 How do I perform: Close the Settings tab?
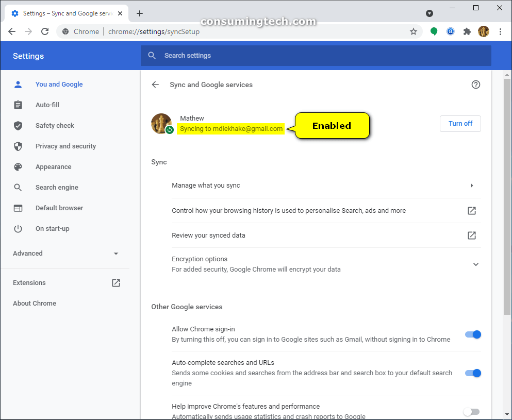pos(120,13)
